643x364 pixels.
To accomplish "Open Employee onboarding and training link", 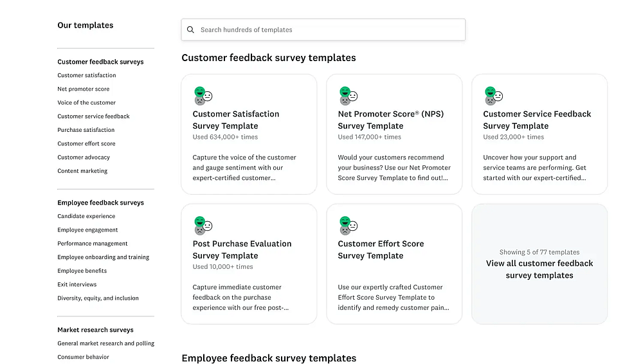I will tap(104, 257).
